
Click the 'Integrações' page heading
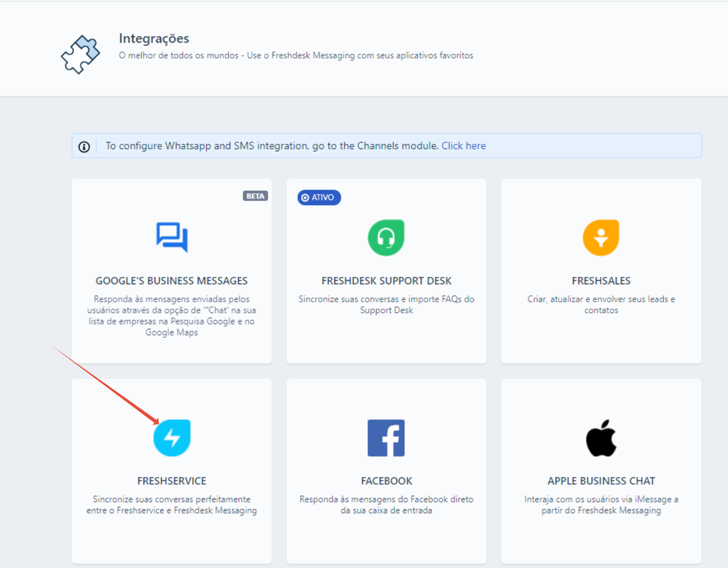coord(154,38)
